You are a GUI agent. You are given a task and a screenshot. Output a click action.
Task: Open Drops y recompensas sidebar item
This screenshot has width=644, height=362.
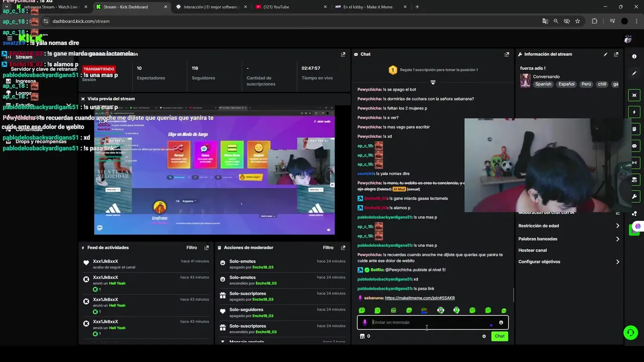41,142
